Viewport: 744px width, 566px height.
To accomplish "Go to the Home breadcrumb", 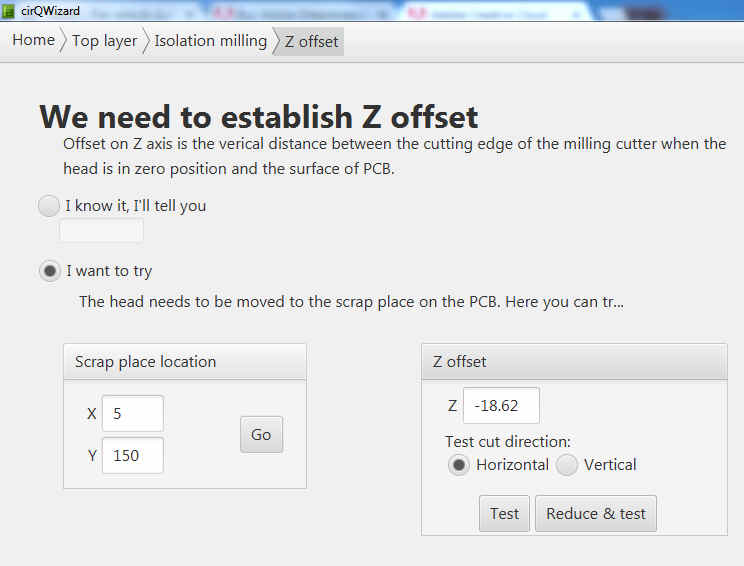I will (33, 41).
